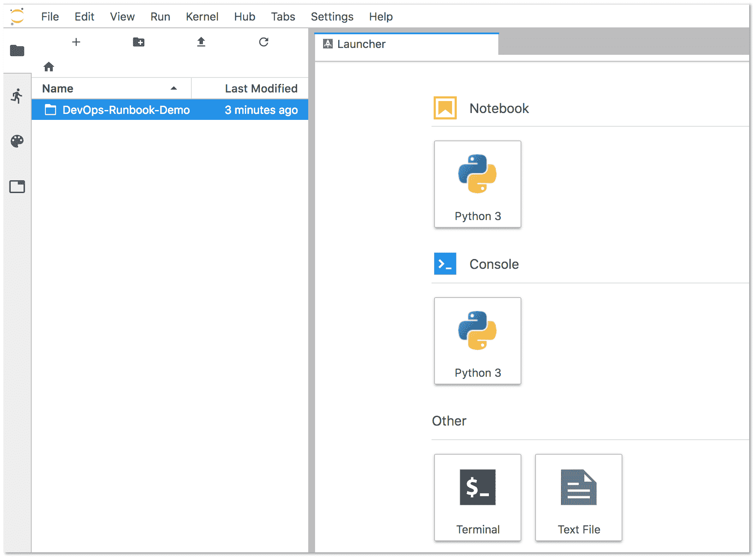Open the file browser sidebar panel
Image resolution: width=756 pixels, height=560 pixels.
[x=17, y=51]
